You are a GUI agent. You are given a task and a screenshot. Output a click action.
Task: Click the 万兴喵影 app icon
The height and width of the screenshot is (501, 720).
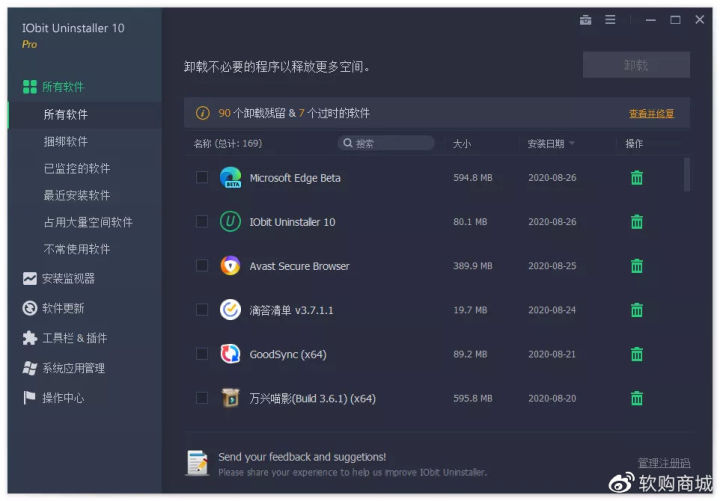[x=230, y=398]
